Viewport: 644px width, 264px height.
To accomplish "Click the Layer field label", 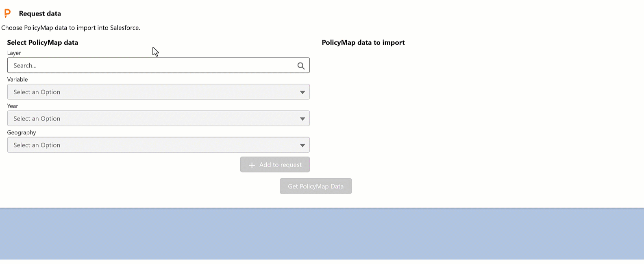I will (14, 53).
